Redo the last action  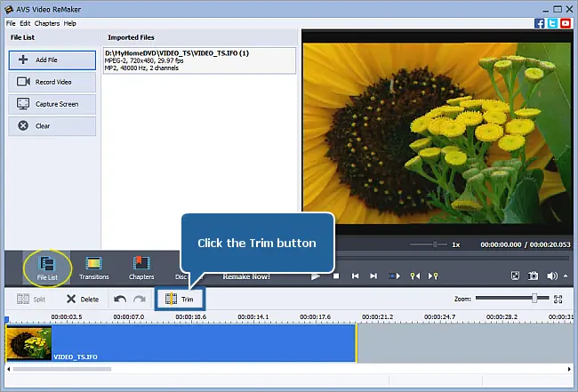tap(140, 300)
